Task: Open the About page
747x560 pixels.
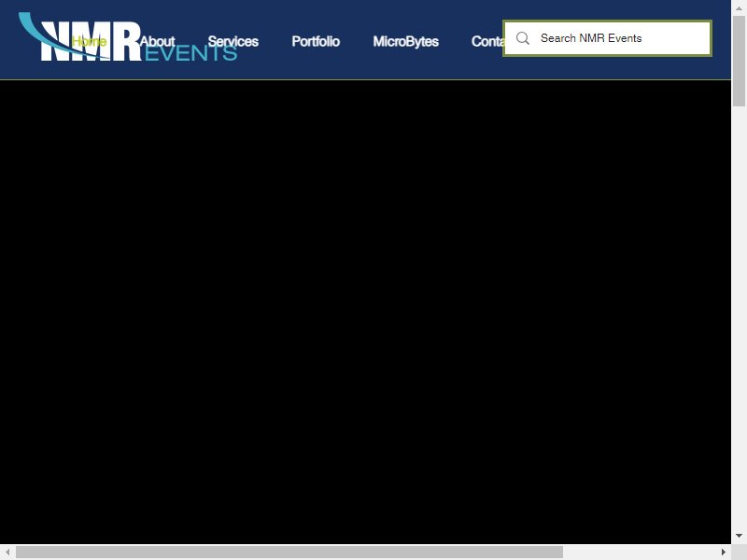Action: pos(157,41)
